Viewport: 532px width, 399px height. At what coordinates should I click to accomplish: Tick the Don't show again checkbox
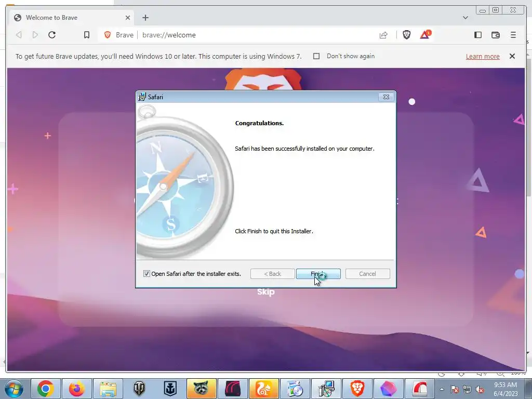tap(316, 56)
